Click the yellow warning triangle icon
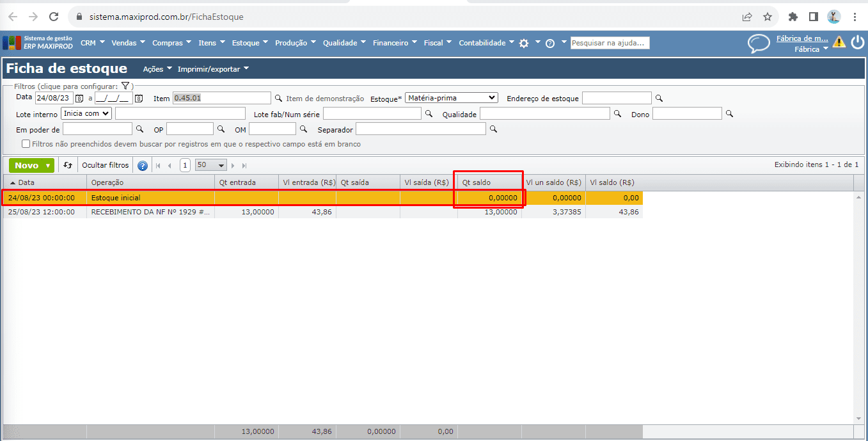868x441 pixels. 839,42
